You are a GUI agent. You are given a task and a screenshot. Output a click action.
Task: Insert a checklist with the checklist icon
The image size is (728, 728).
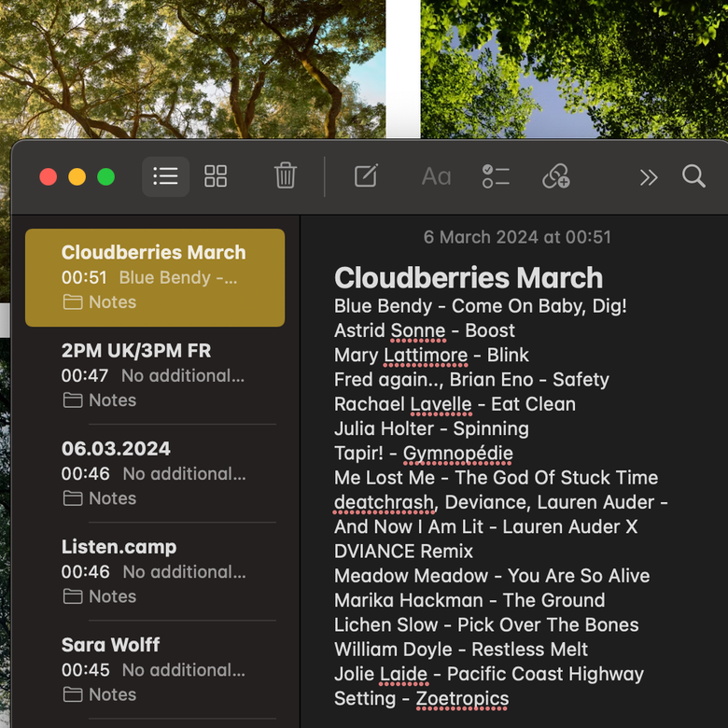(x=496, y=176)
